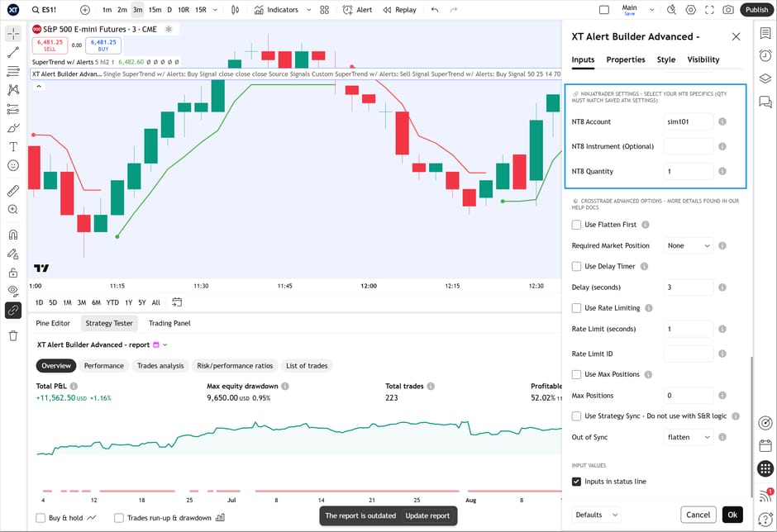Select the brush drawing tool
This screenshot has width=777, height=532.
(13, 128)
